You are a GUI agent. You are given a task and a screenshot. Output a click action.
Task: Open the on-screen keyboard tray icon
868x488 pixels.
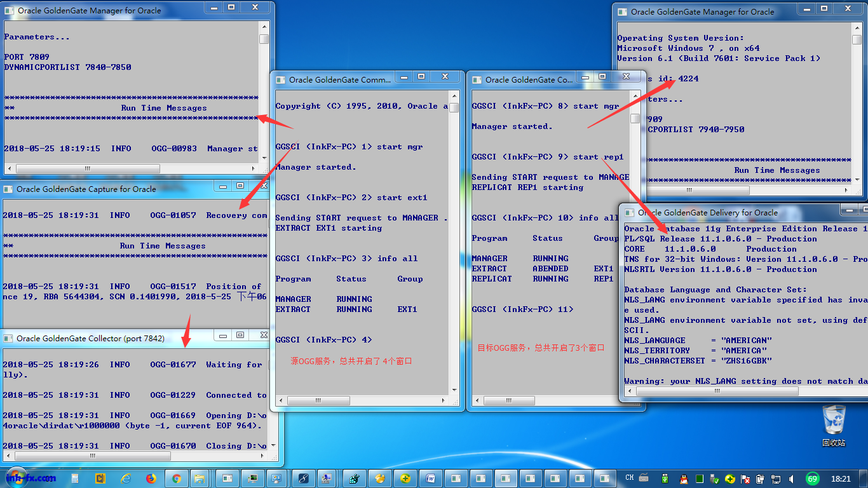pyautogui.click(x=644, y=478)
